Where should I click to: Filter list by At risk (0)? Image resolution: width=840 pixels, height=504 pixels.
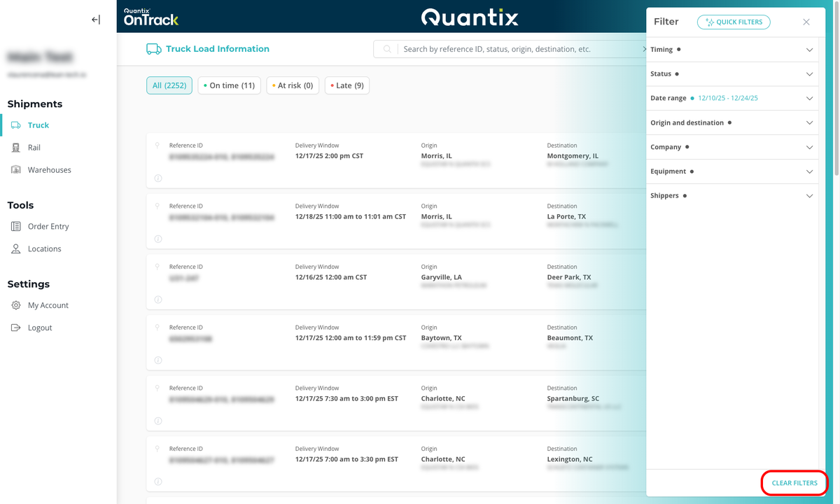tap(293, 85)
